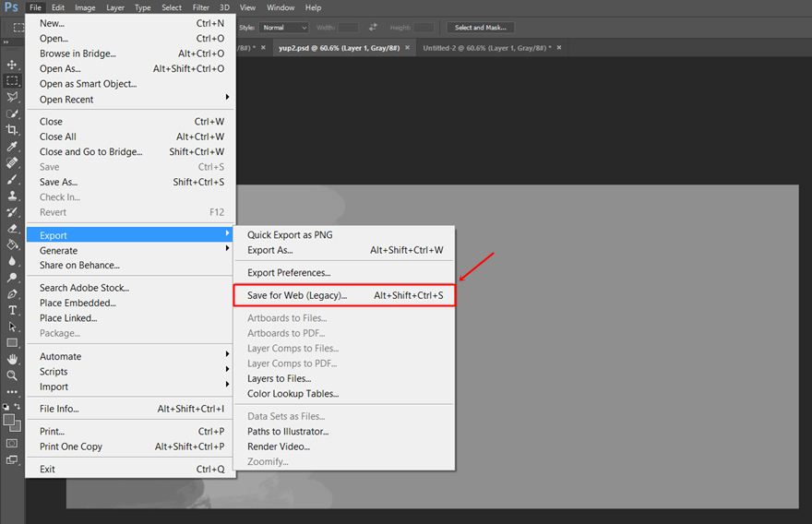Switch to yup2.psd document tab
Viewport: 812px width, 524px height.
click(x=340, y=48)
